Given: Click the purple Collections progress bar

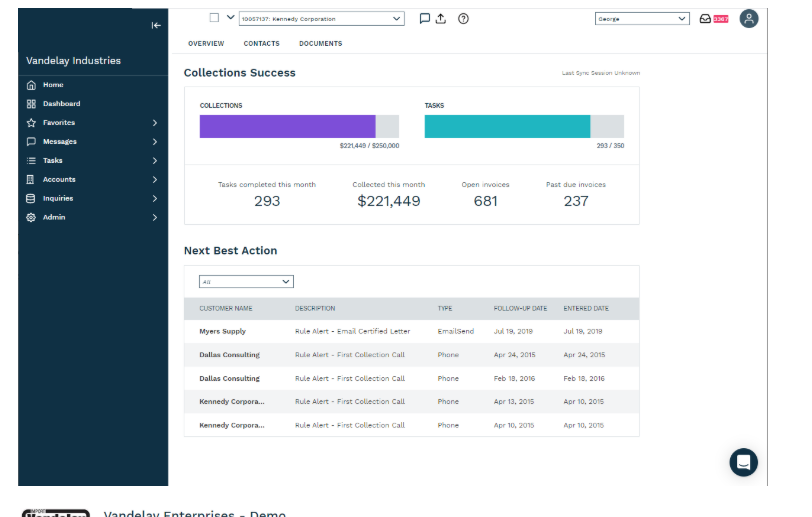Looking at the screenshot, I should (287, 126).
